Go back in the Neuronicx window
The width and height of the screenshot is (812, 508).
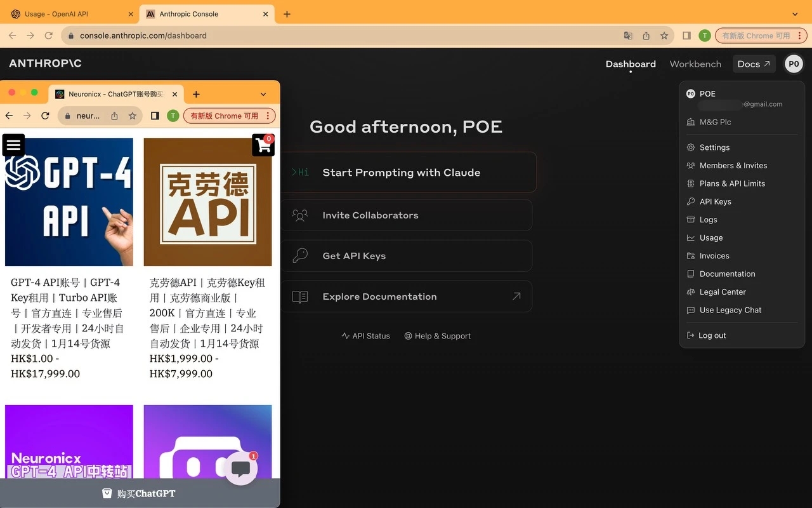click(x=9, y=116)
